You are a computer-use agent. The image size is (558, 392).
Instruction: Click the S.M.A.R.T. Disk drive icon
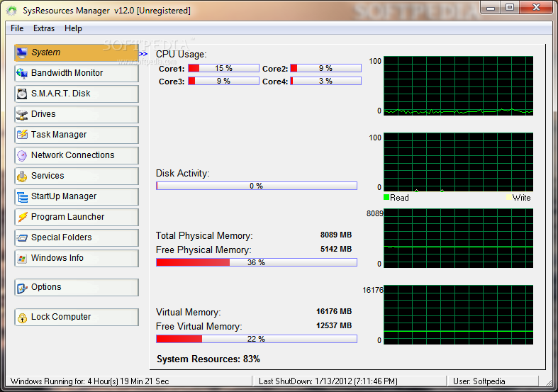tap(22, 94)
